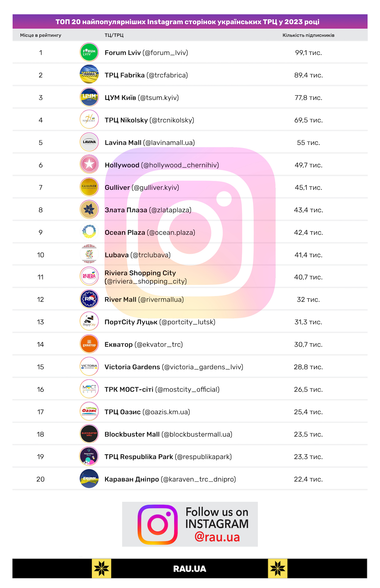Click the Instagram logo in the follow banner

pos(158,525)
